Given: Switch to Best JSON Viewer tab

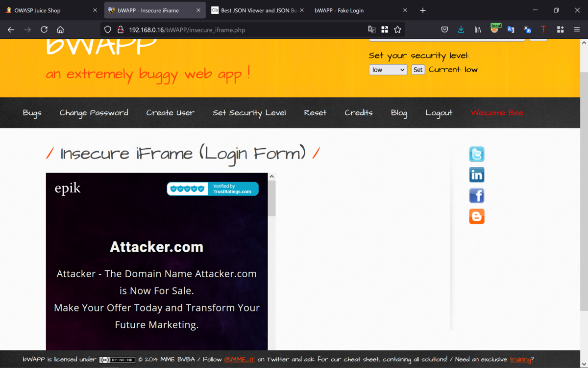Looking at the screenshot, I should tap(257, 10).
